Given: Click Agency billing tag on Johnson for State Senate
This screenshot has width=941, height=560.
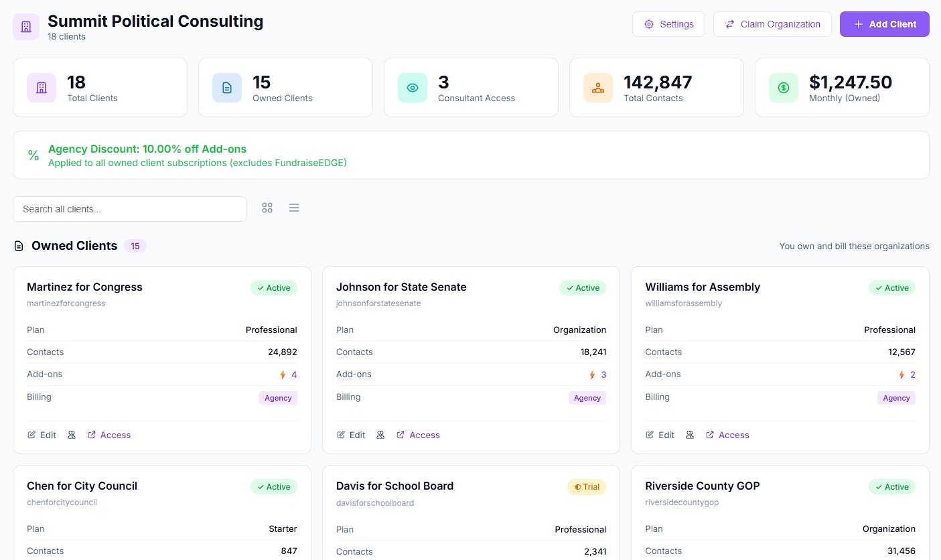Looking at the screenshot, I should tap(587, 398).
